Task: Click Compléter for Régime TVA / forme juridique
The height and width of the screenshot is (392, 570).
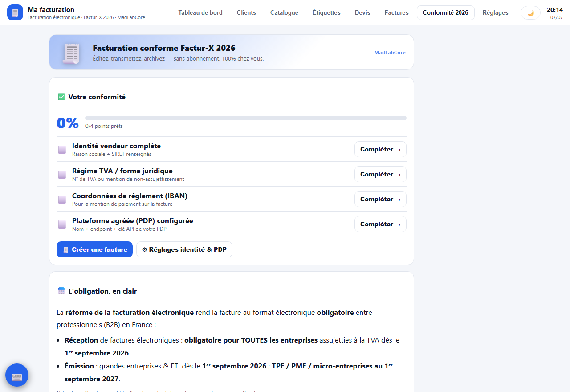Action: (x=380, y=174)
